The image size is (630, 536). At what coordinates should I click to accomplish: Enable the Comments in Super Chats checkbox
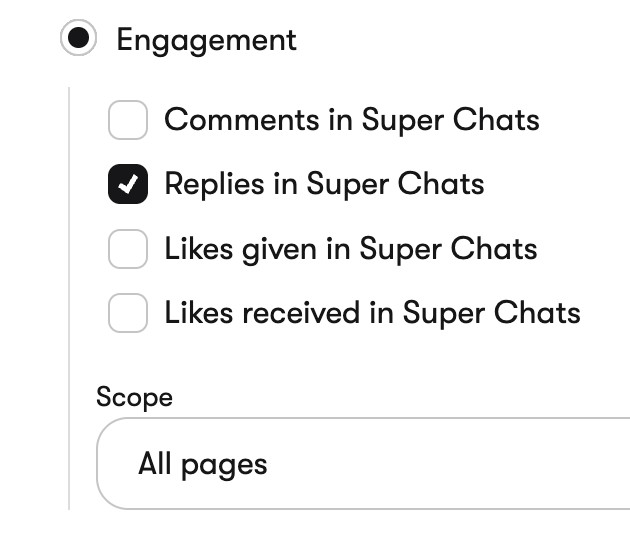(x=128, y=120)
